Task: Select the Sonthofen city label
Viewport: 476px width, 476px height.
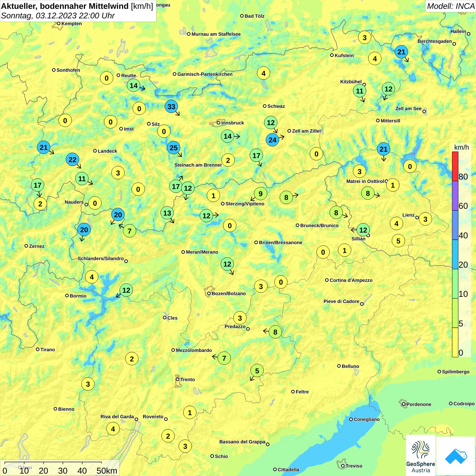Action: (68, 70)
